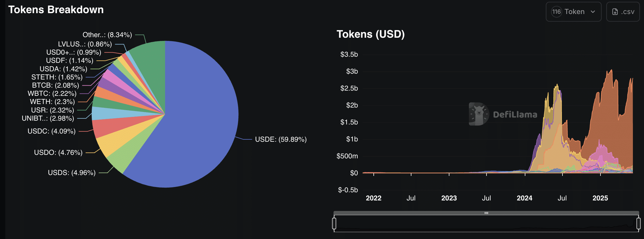Click the 116 count badge icon
644x239 pixels.
556,12
